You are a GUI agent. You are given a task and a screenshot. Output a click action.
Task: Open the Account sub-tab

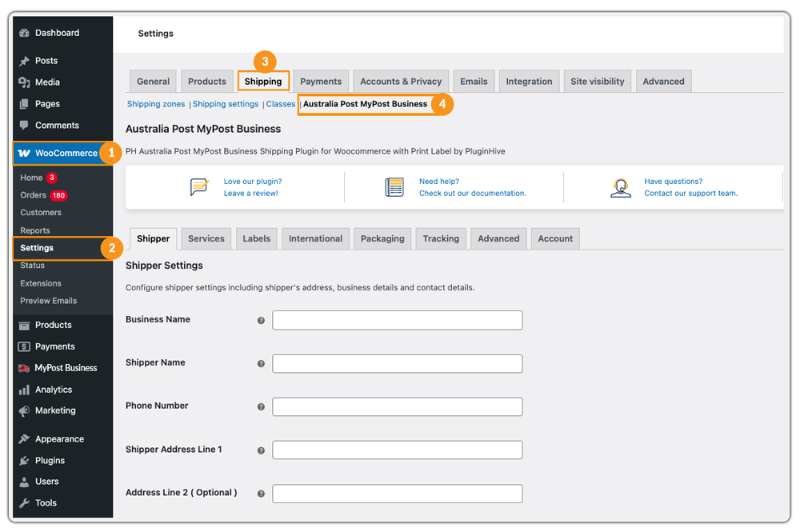click(x=555, y=238)
